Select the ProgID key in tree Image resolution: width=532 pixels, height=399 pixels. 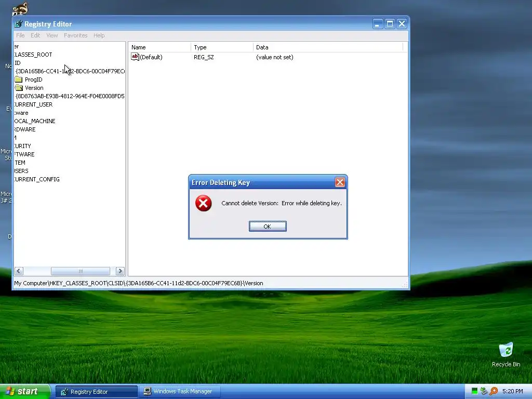coord(34,79)
